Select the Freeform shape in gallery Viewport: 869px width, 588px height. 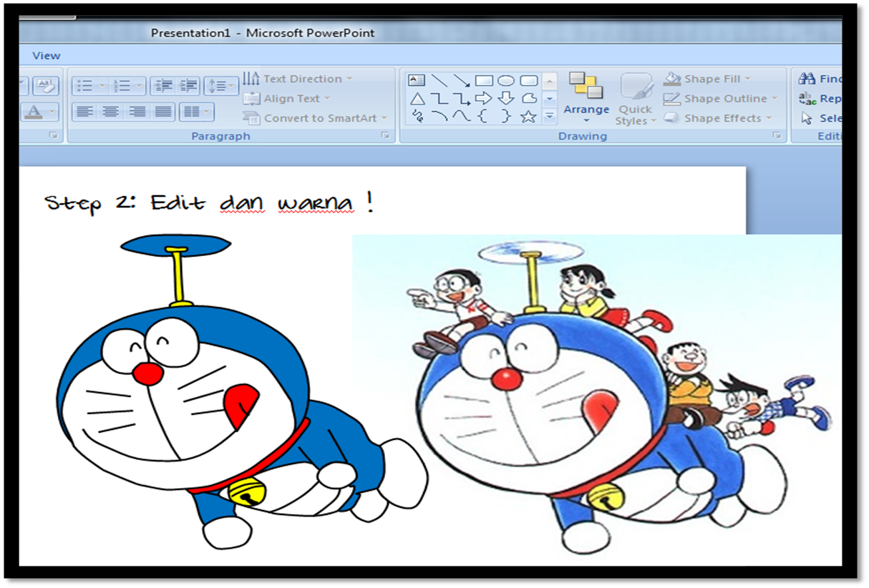(x=528, y=99)
